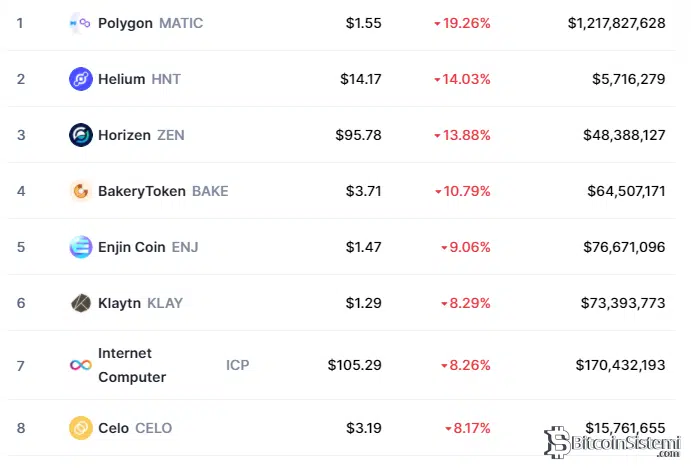Click the Celo CELO coin icon
The height and width of the screenshot is (470, 691).
[x=81, y=428]
